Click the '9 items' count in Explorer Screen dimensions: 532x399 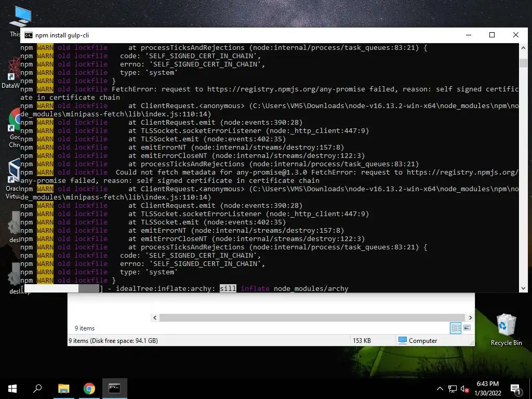tap(85, 328)
